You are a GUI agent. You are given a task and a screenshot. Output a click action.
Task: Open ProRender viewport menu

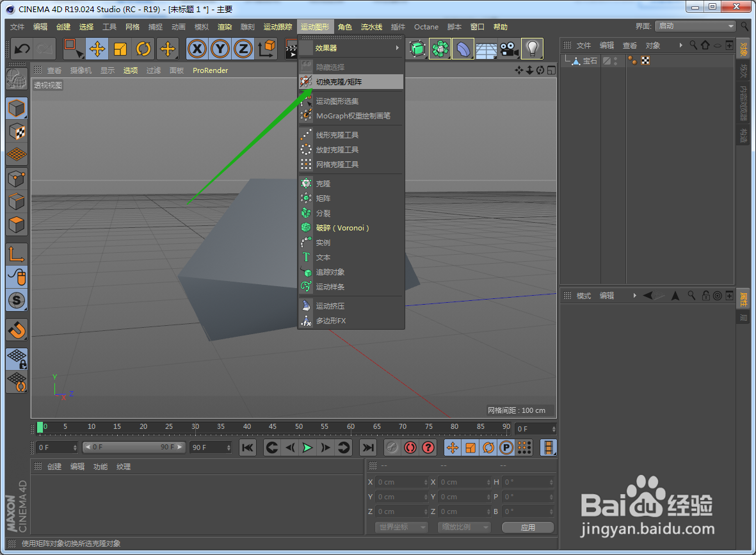click(x=210, y=70)
